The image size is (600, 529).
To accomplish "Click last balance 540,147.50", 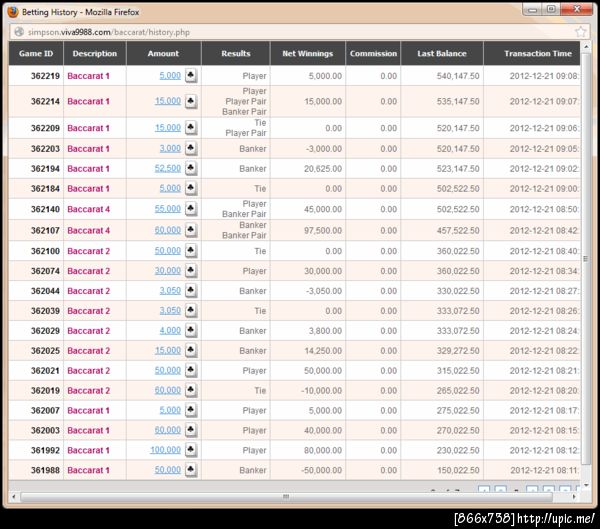I will click(458, 76).
